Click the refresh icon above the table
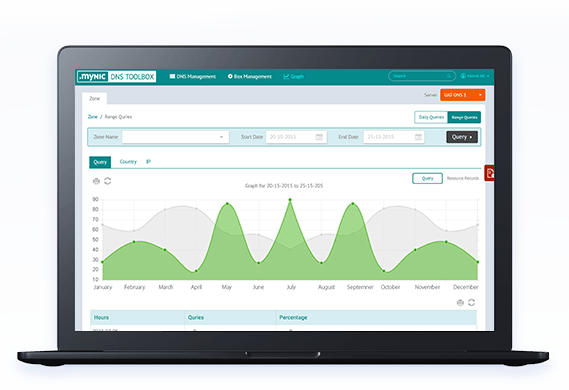 (x=471, y=302)
